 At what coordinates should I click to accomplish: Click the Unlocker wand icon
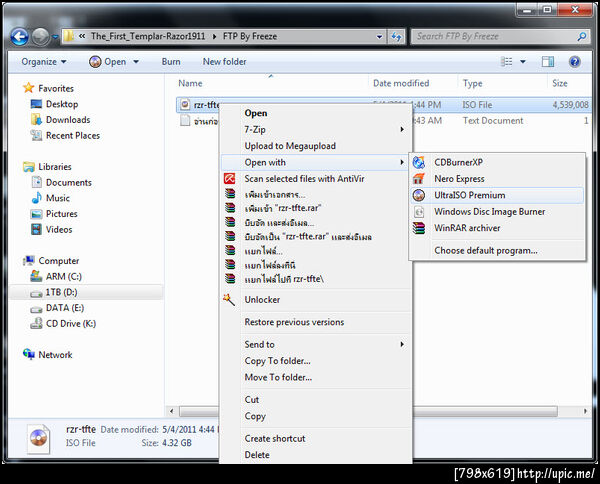[229, 299]
